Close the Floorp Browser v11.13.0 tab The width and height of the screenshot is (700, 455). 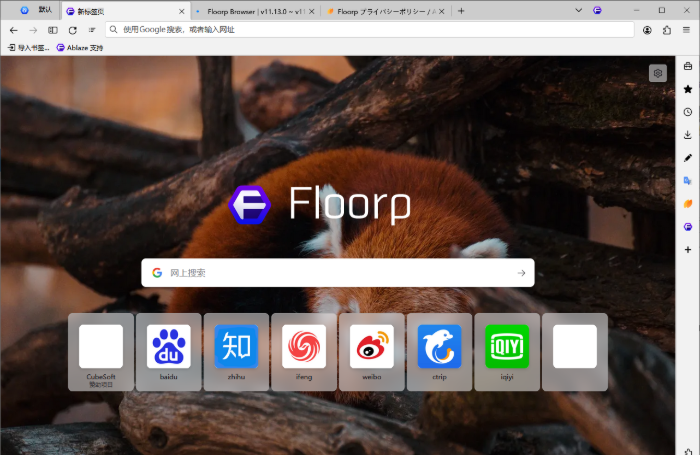[x=312, y=12]
